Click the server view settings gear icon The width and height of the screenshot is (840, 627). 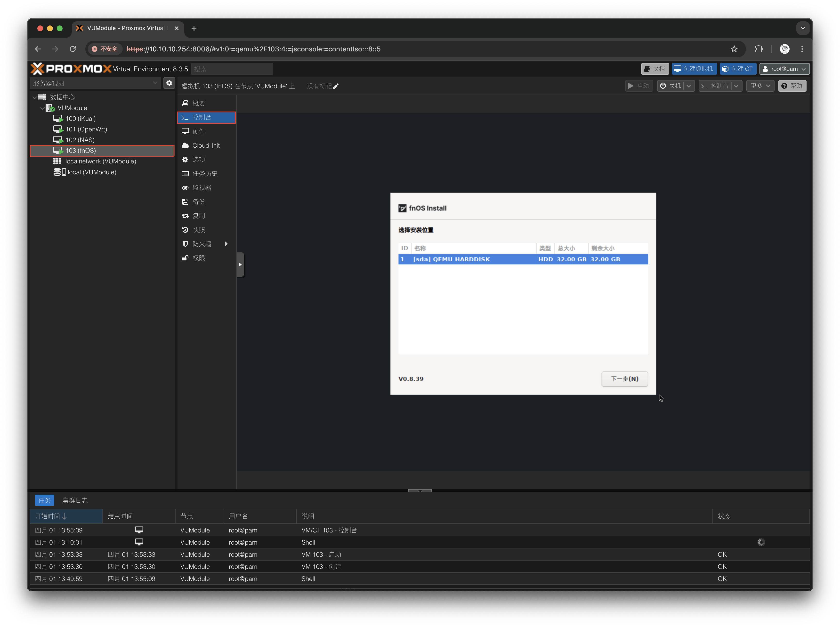point(169,83)
